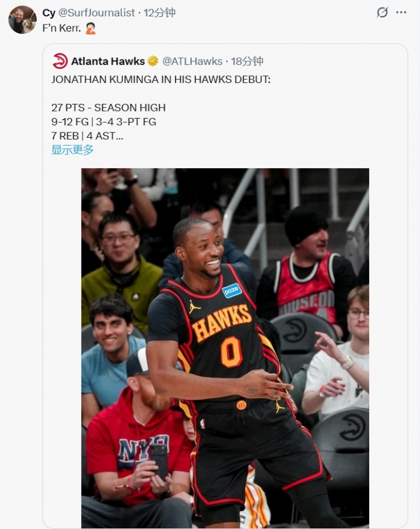The width and height of the screenshot is (420, 529).
Task: Expand tweet with 显示更多 link
Action: pos(72,149)
